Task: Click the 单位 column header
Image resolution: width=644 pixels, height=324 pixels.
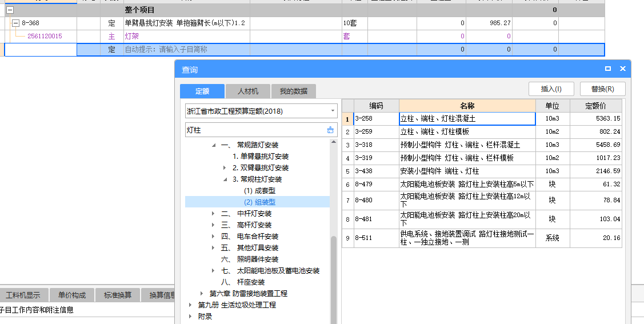Action: (553, 106)
